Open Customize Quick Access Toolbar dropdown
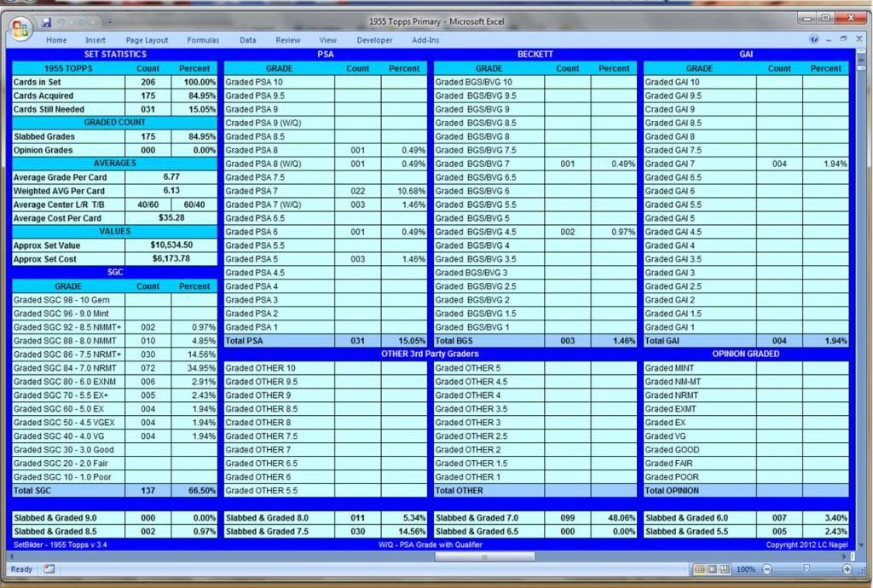Screen dimensions: 873x588 (x=110, y=22)
